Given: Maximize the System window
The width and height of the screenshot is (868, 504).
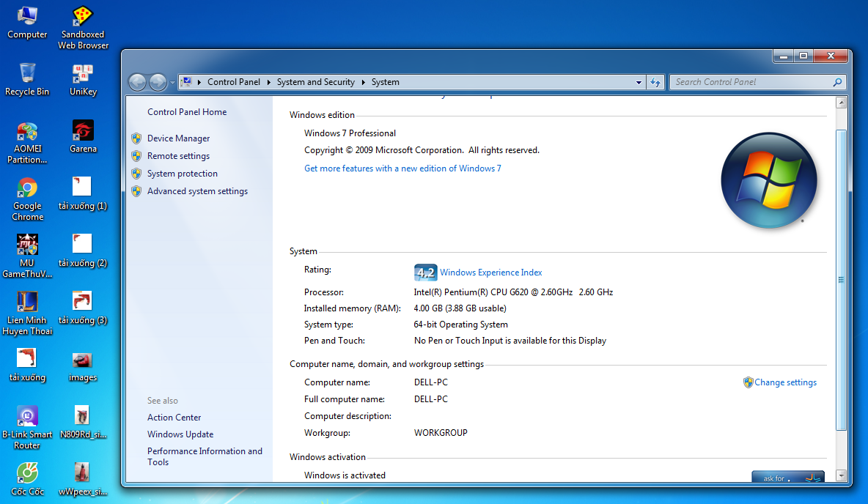Looking at the screenshot, I should 803,56.
